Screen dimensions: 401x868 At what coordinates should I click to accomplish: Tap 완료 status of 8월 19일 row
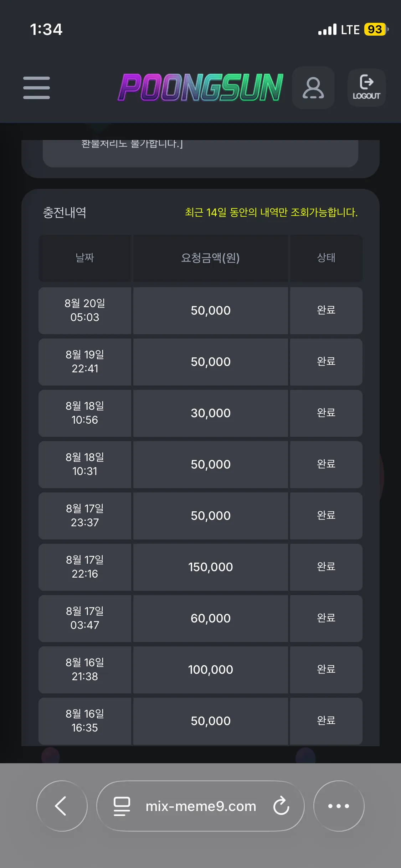coord(326,362)
